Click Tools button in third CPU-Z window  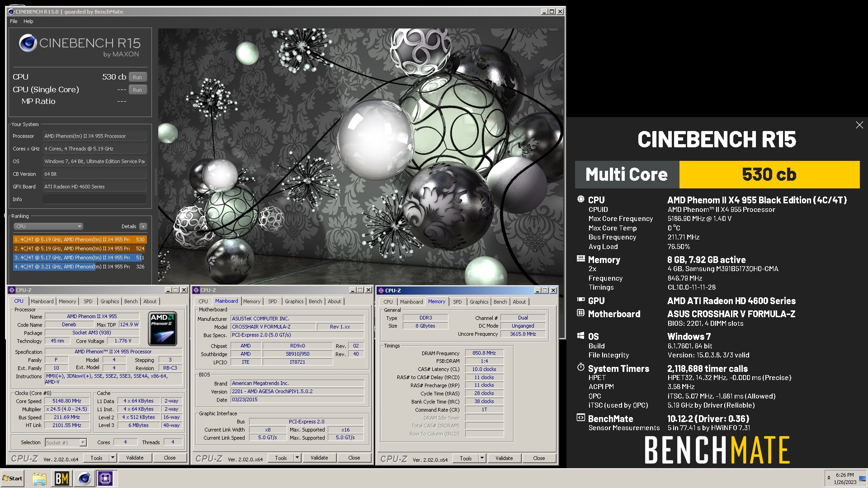(466, 458)
